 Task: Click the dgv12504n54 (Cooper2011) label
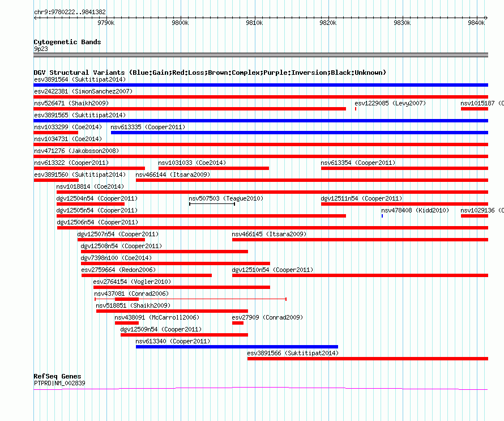97,198
